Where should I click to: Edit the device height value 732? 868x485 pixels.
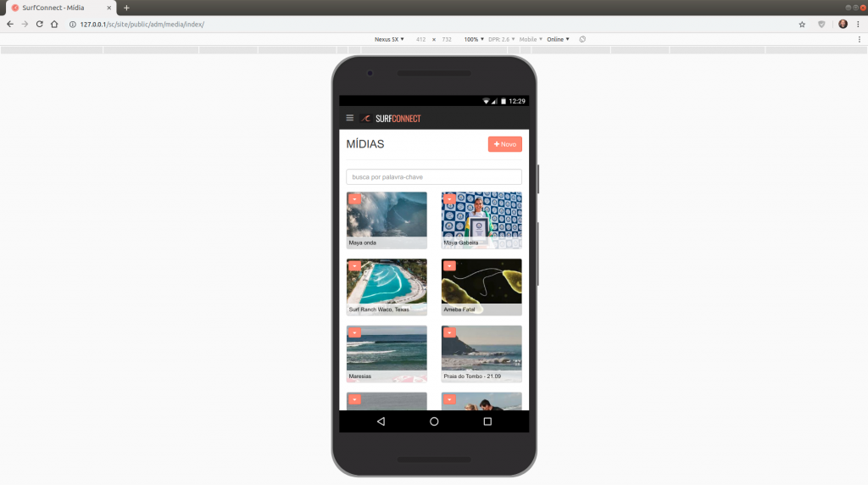447,39
